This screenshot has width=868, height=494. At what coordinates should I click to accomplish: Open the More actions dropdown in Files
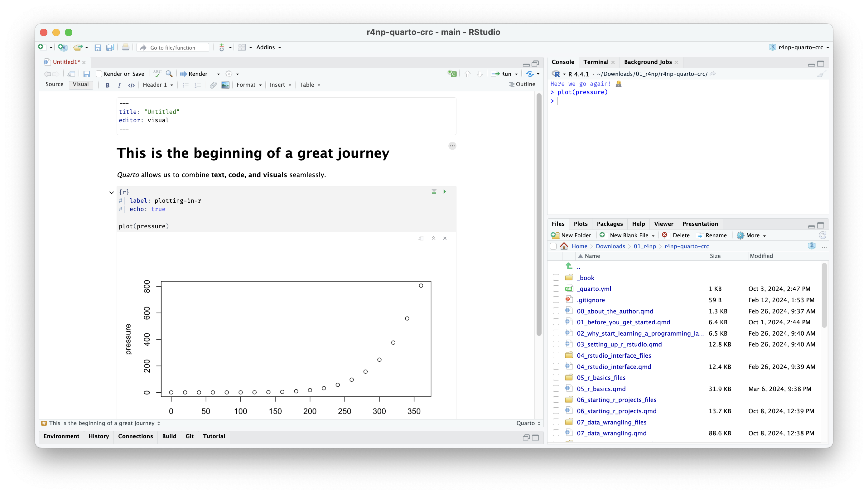(x=752, y=235)
